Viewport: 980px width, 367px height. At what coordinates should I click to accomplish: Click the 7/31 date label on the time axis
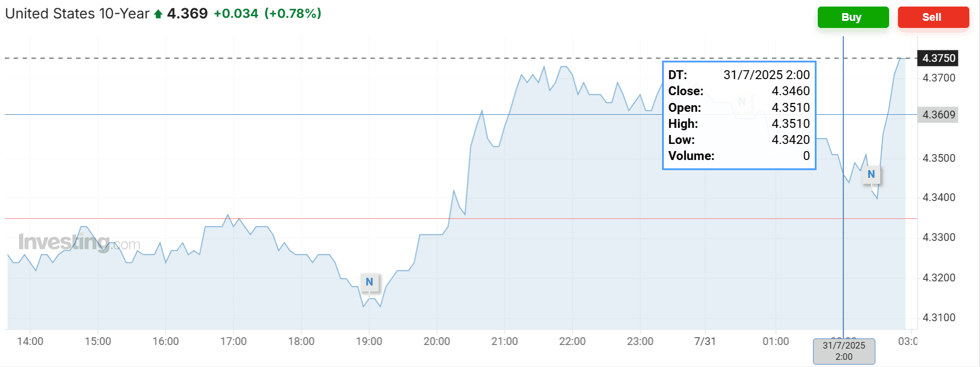click(x=705, y=341)
